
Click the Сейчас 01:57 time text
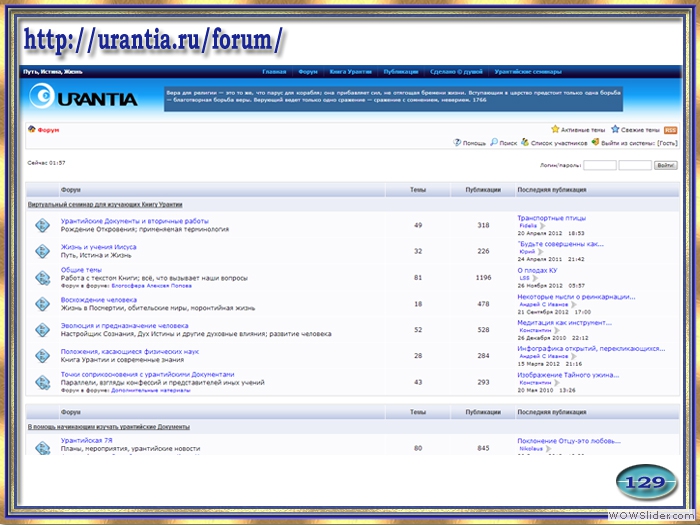46,163
